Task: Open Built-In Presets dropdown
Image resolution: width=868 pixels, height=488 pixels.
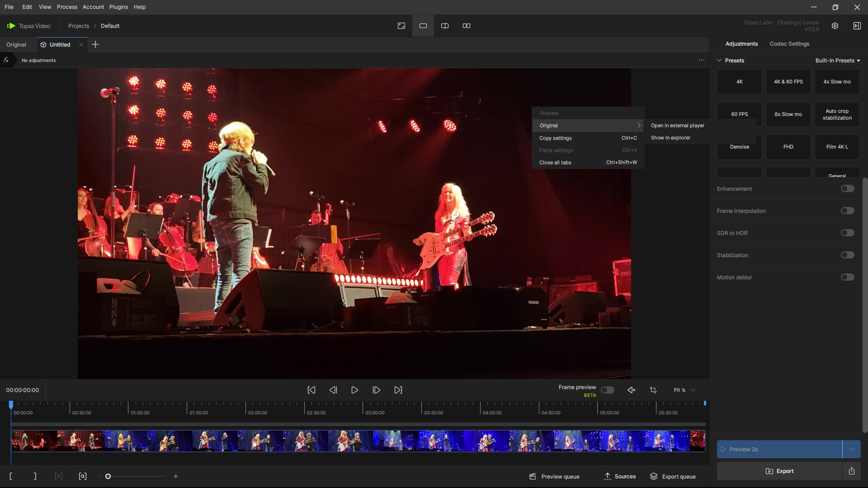Action: [837, 61]
